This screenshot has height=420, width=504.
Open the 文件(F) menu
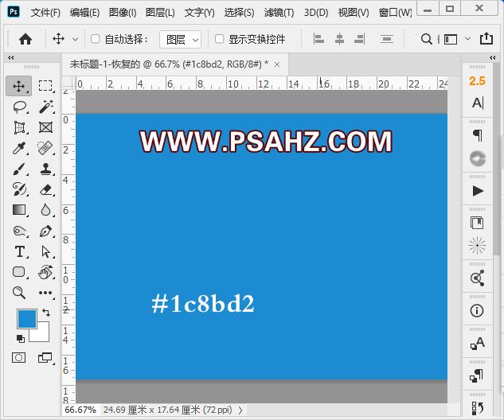point(45,13)
